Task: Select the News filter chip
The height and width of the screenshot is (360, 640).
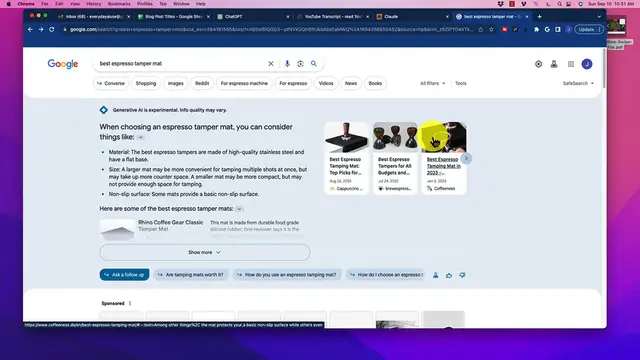Action: [x=351, y=83]
